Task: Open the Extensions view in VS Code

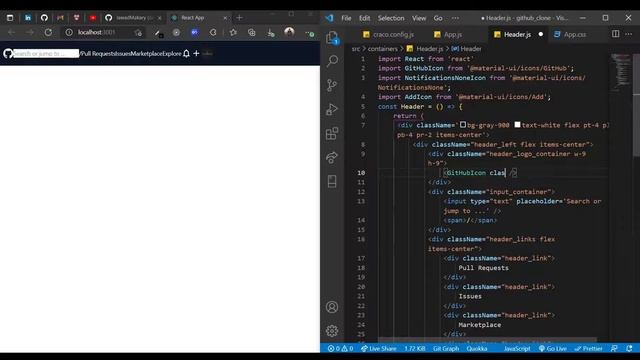Action: pos(332,133)
